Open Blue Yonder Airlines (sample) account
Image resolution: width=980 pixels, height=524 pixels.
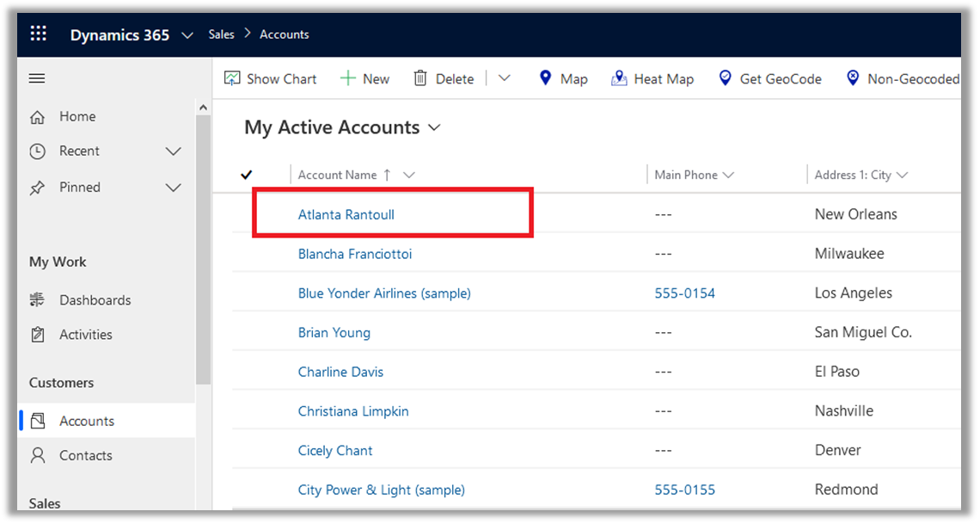point(384,293)
